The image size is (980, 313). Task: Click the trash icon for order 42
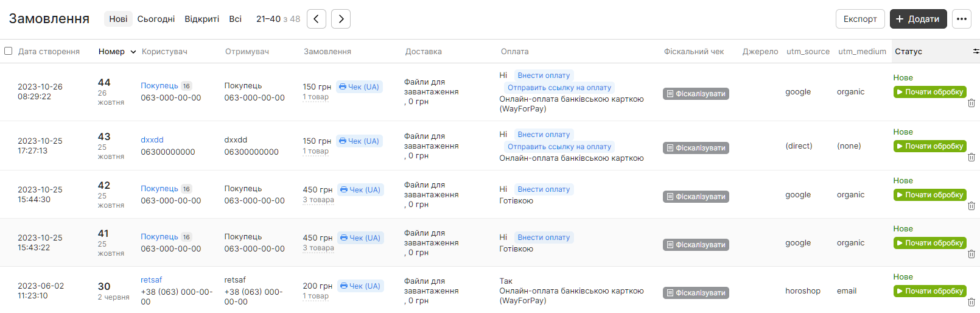click(971, 206)
